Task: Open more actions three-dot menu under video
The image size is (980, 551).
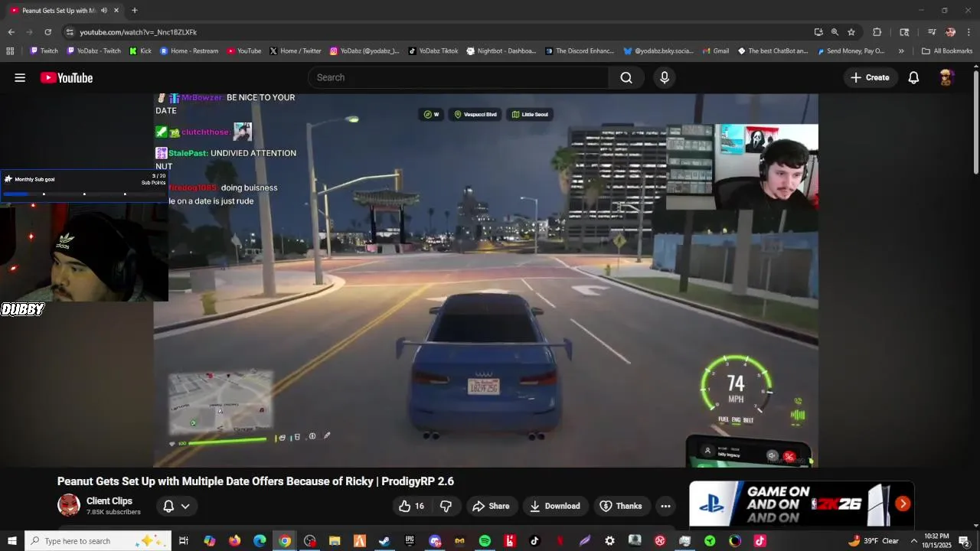Action: (x=665, y=506)
